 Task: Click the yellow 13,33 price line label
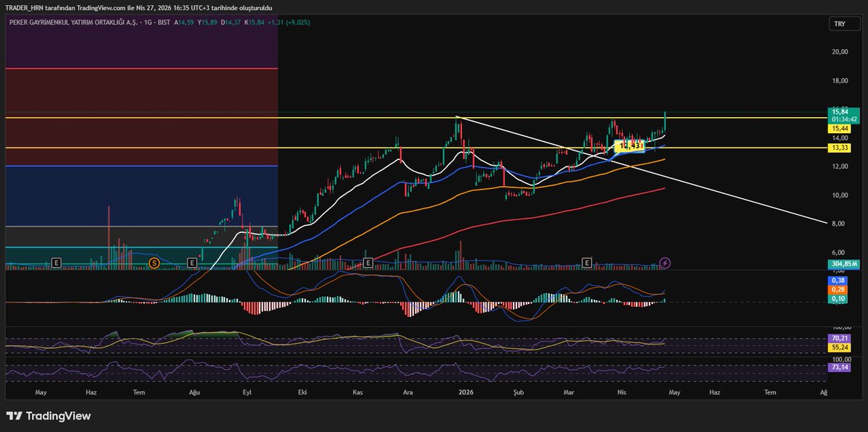click(x=840, y=147)
